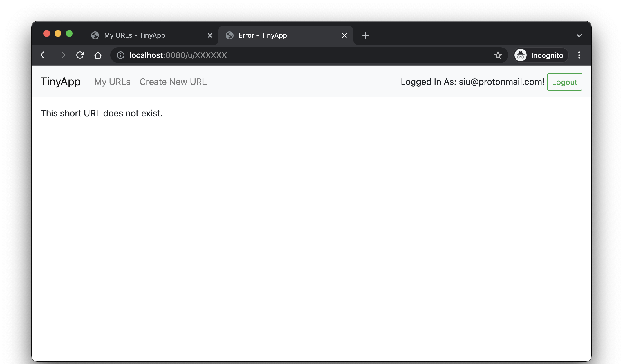Image resolution: width=623 pixels, height=364 pixels.
Task: Go to Create New URL
Action: click(x=173, y=82)
